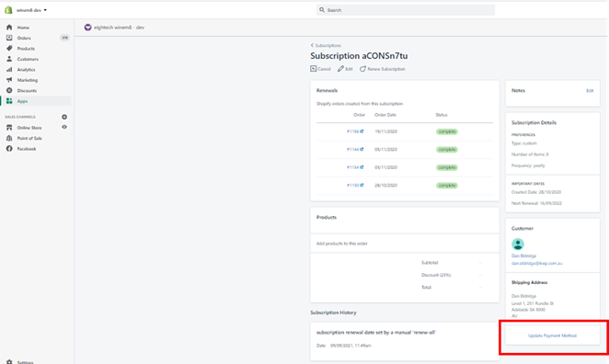The height and width of the screenshot is (364, 609).
Task: Click the Orders count badge
Action: pos(64,38)
